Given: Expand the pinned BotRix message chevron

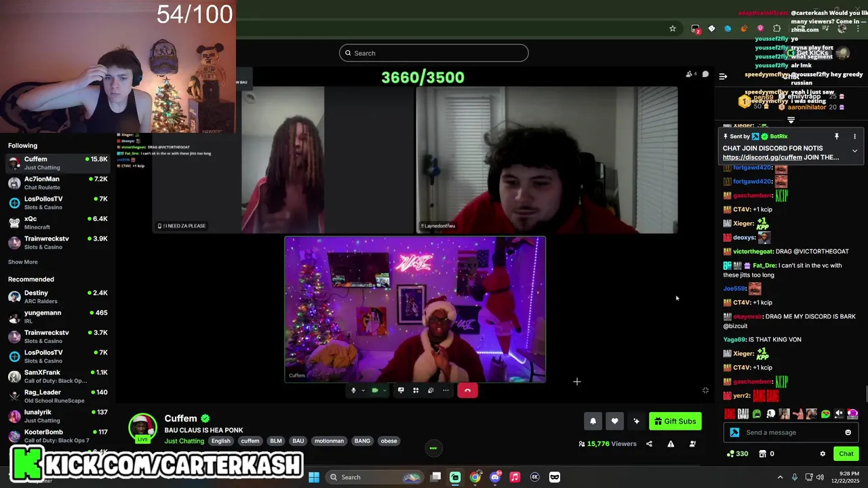Looking at the screenshot, I should tap(854, 150).
